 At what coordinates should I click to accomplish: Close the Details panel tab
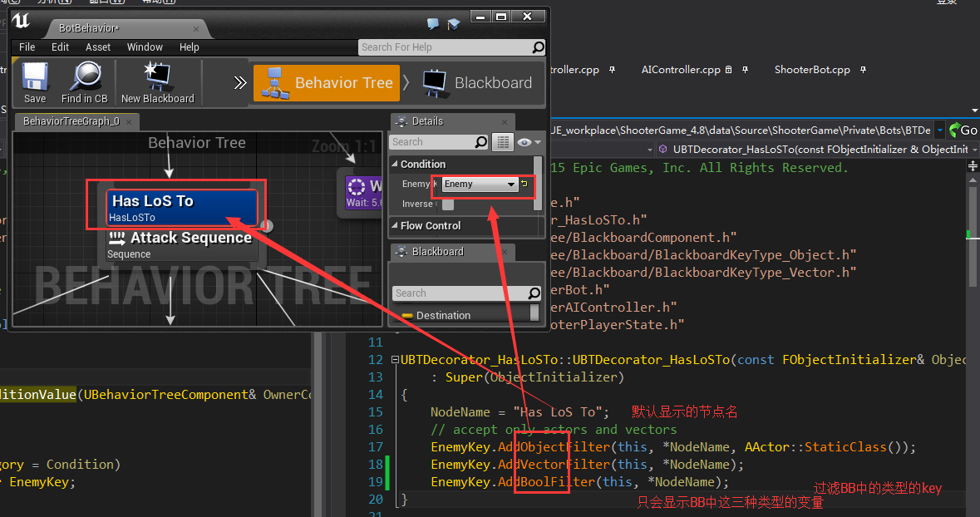[x=505, y=122]
